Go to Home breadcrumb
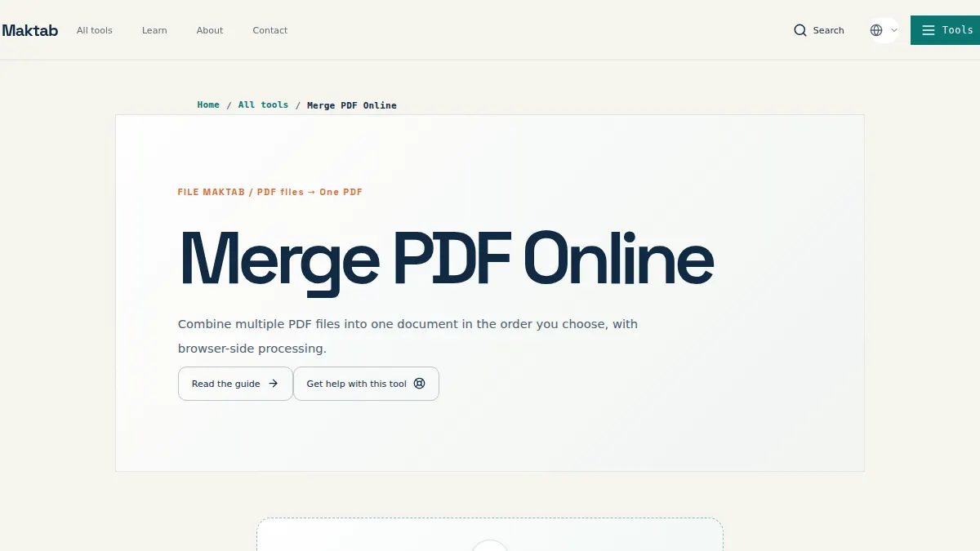 [x=208, y=104]
